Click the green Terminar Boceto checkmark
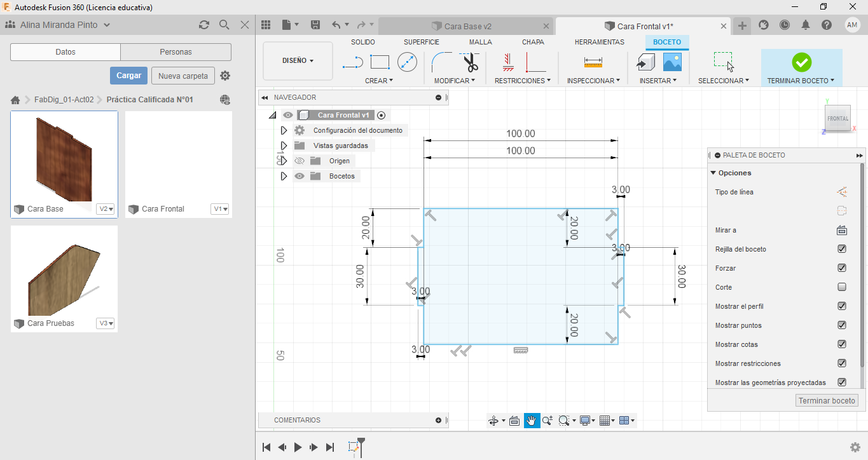Viewport: 868px width, 460px height. click(x=801, y=62)
